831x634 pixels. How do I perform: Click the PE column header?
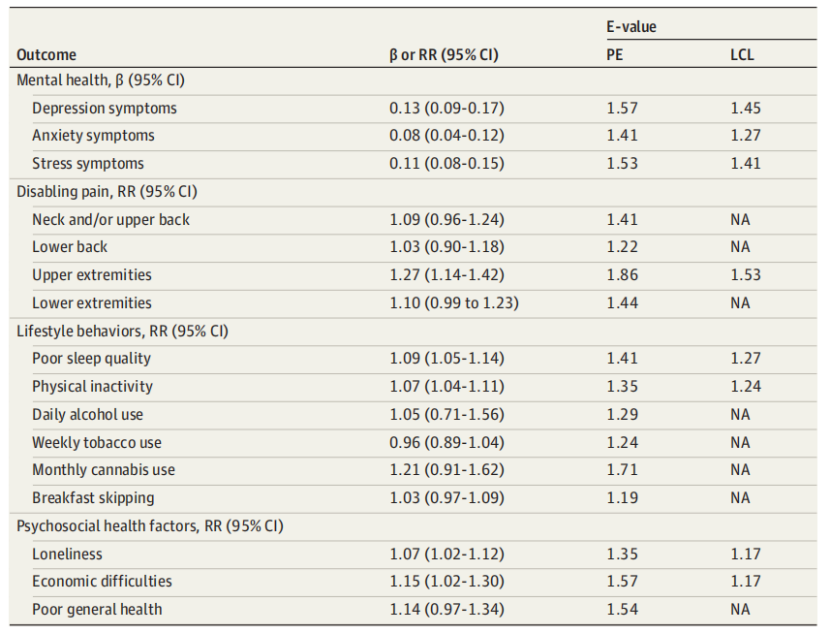pos(615,56)
